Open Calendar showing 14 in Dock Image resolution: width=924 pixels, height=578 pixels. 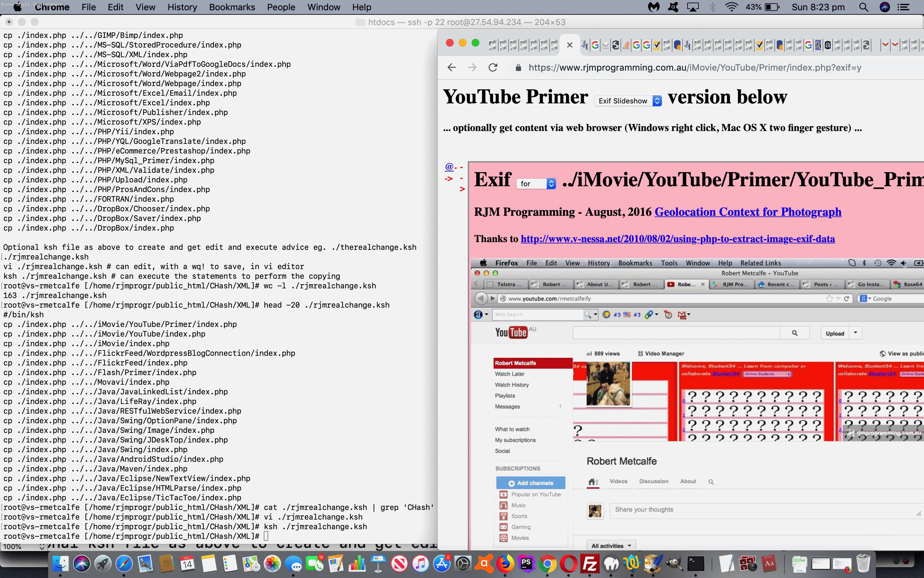pyautogui.click(x=187, y=564)
